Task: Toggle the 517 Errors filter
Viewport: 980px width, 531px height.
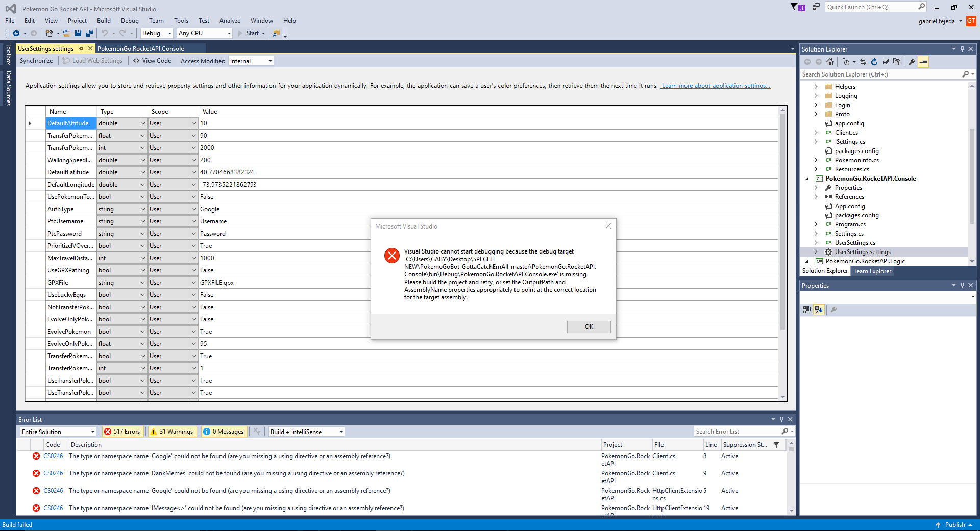Action: point(122,432)
